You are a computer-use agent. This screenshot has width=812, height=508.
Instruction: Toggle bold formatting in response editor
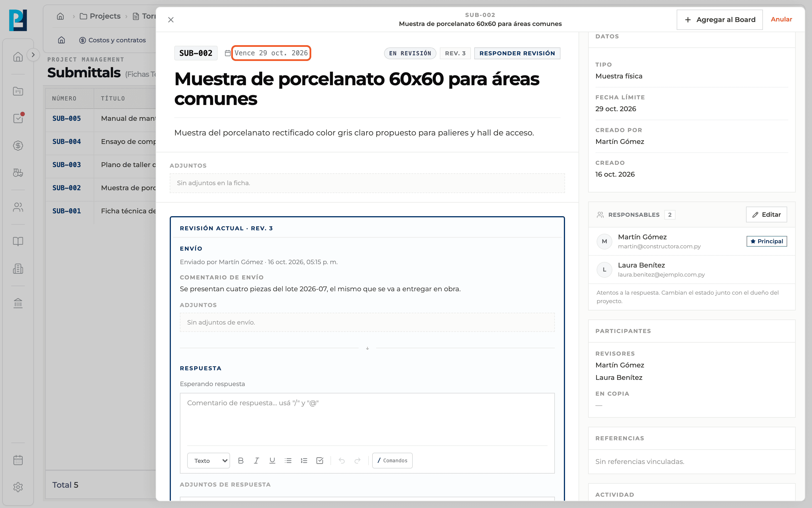[240, 461]
